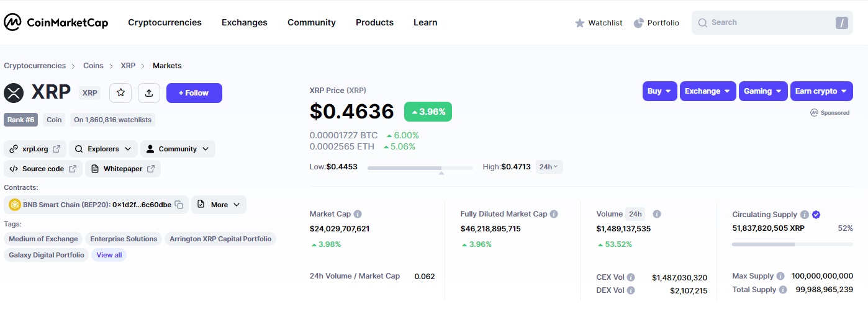
Task: Click the CEX Vol info icon
Action: pos(631,277)
